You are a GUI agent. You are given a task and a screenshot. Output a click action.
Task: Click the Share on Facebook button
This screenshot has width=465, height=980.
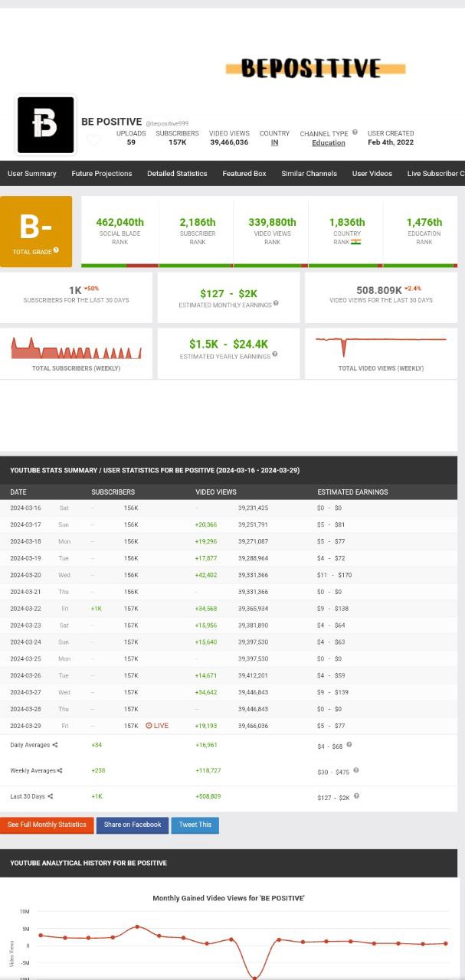(133, 825)
